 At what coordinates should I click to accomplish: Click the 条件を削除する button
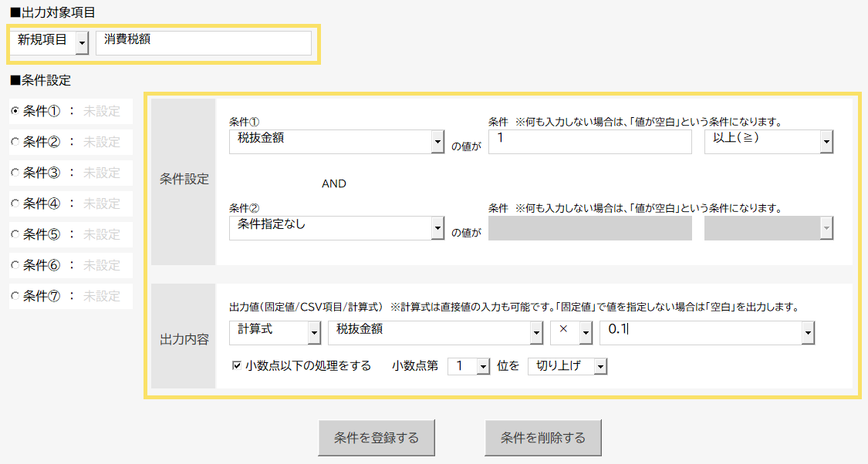tap(543, 438)
